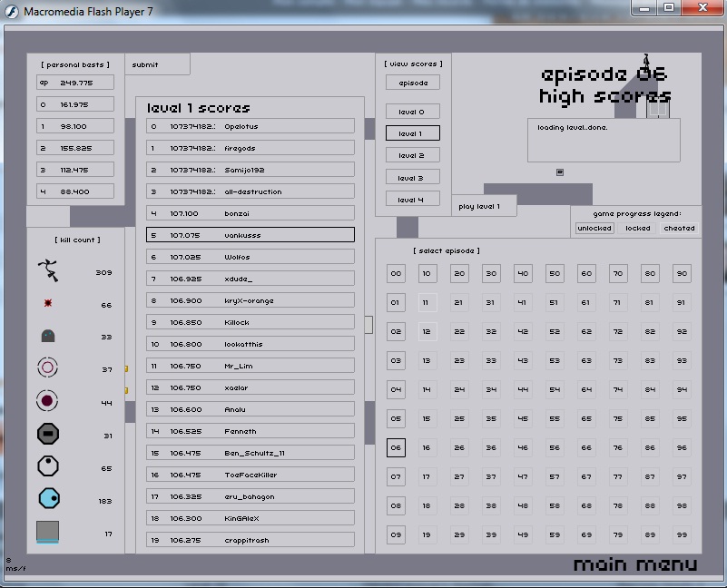The width and height of the screenshot is (727, 588).
Task: Click the hollow ring turret icon
Action: click(47, 368)
